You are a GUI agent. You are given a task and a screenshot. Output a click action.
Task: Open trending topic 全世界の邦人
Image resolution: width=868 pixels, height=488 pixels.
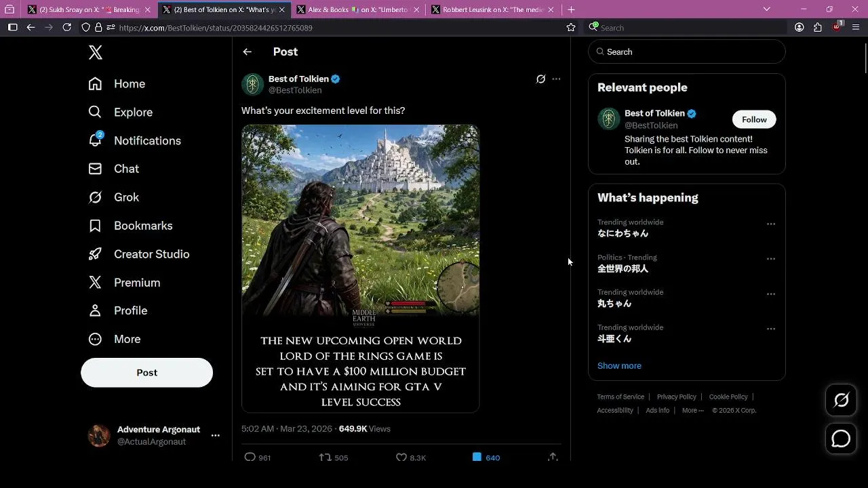(x=623, y=269)
